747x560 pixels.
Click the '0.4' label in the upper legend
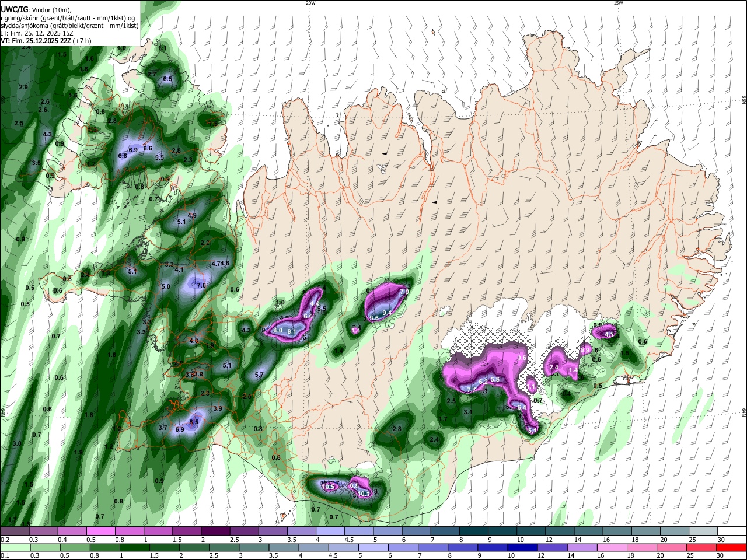click(x=62, y=540)
